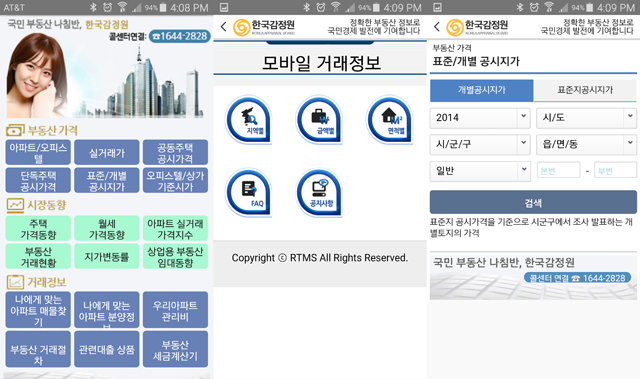
Task: Expand the 시/군/구 dropdown
Action: click(x=480, y=144)
